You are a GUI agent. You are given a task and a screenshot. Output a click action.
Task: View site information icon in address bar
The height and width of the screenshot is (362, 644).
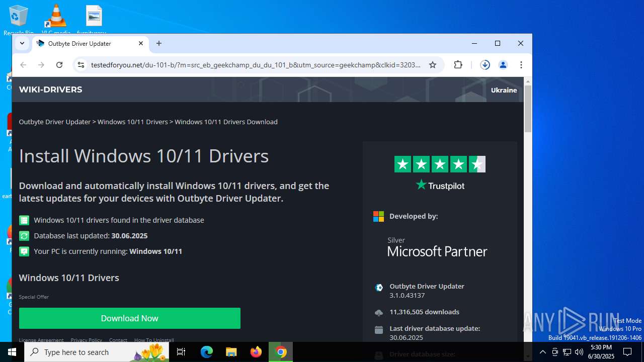80,65
